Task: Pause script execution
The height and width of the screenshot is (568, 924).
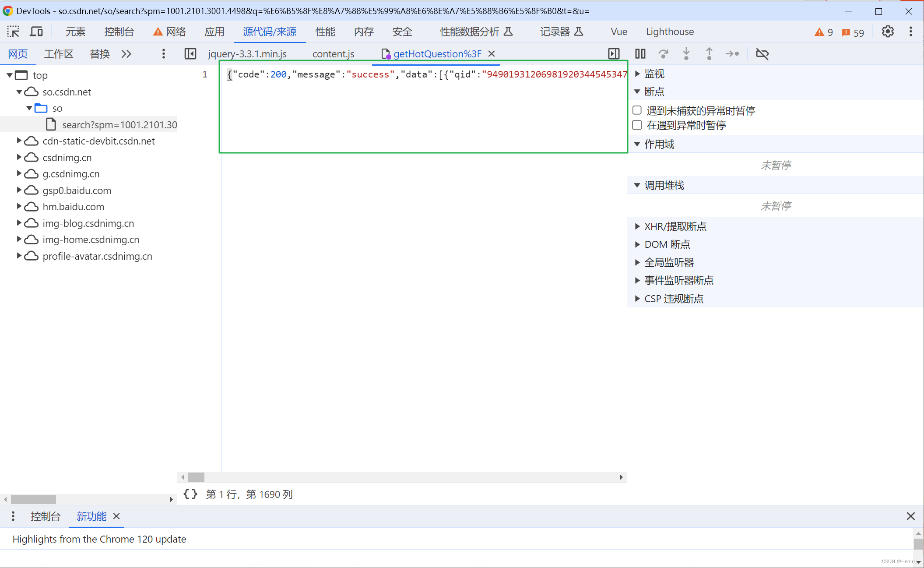Action: click(x=640, y=54)
